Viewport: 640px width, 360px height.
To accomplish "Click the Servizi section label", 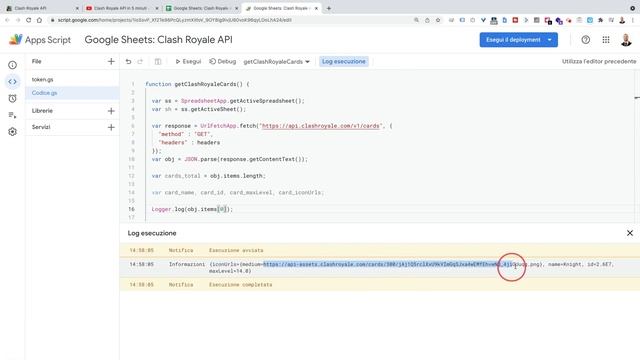I will click(41, 127).
